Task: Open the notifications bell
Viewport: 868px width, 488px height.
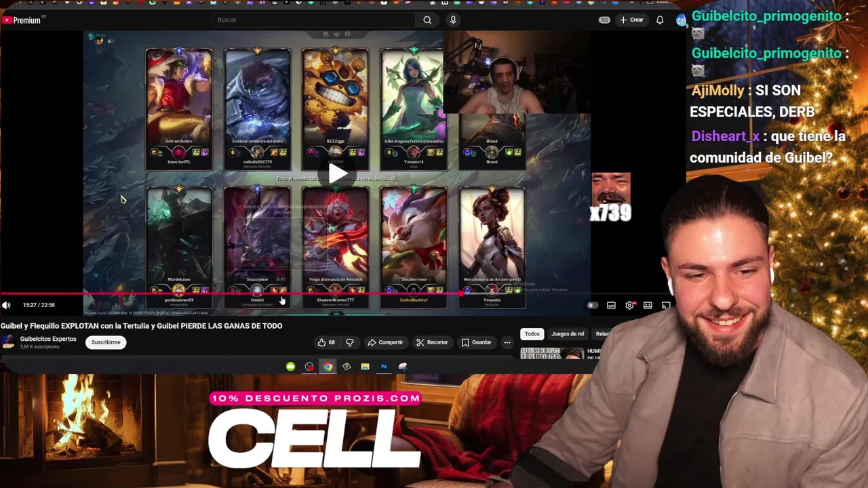Action: pyautogui.click(x=659, y=20)
